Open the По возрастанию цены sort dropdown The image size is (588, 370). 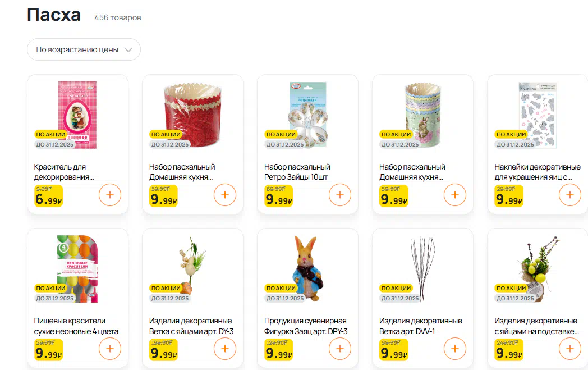pyautogui.click(x=84, y=49)
